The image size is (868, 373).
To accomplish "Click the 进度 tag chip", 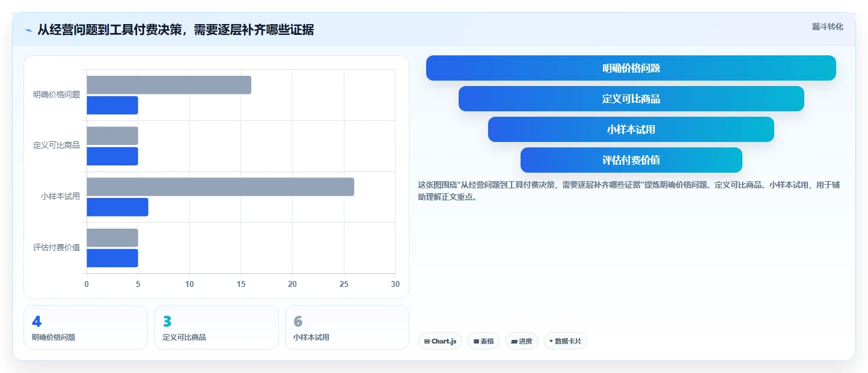I will pos(522,341).
